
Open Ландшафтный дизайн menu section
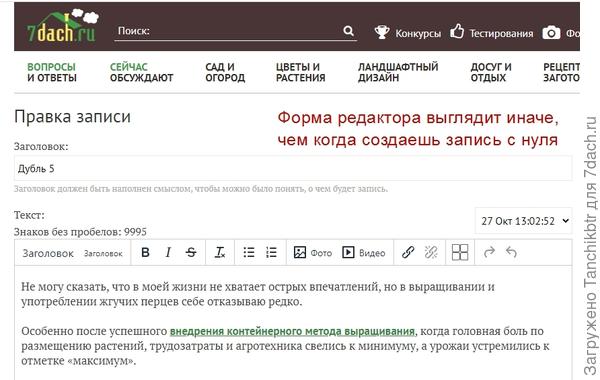click(x=398, y=72)
